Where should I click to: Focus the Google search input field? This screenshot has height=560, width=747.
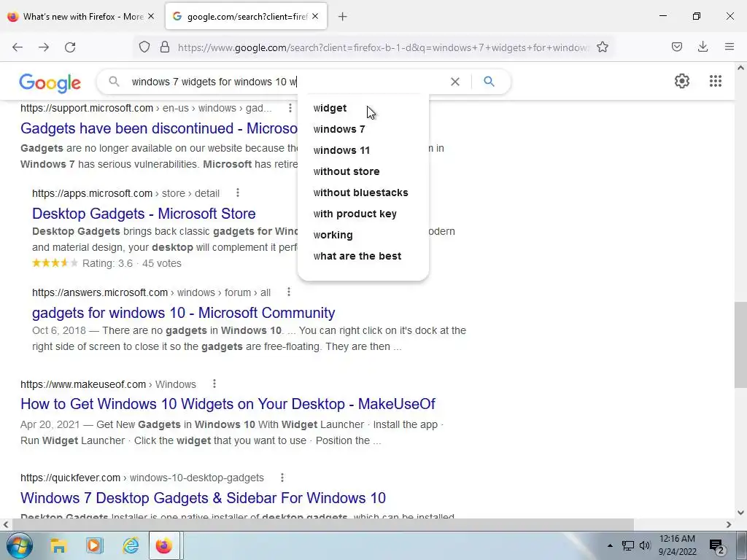point(286,82)
